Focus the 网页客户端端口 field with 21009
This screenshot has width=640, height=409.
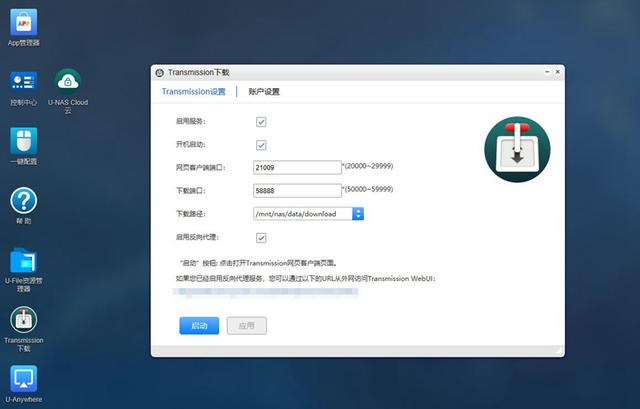[x=297, y=167]
